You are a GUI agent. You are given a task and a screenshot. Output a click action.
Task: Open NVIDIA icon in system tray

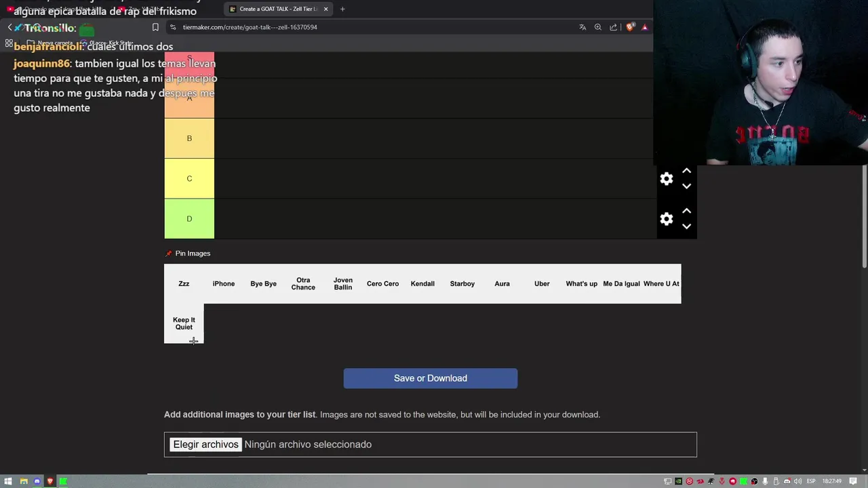click(x=678, y=481)
